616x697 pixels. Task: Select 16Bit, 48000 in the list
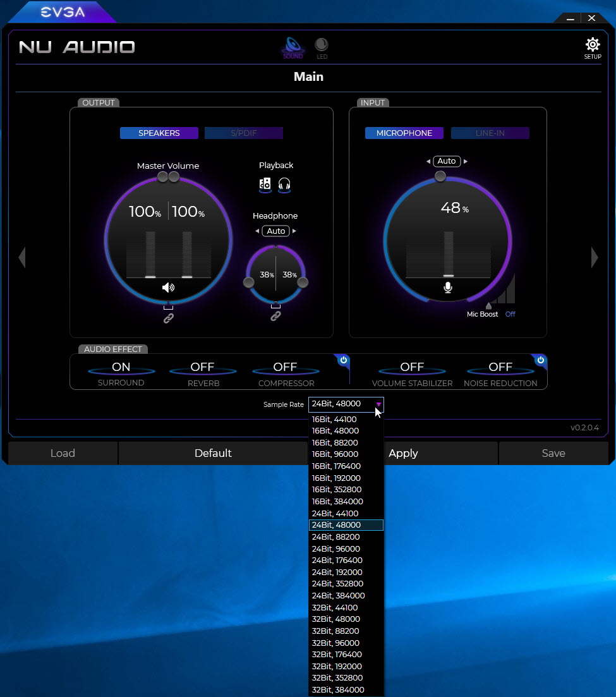(346, 431)
